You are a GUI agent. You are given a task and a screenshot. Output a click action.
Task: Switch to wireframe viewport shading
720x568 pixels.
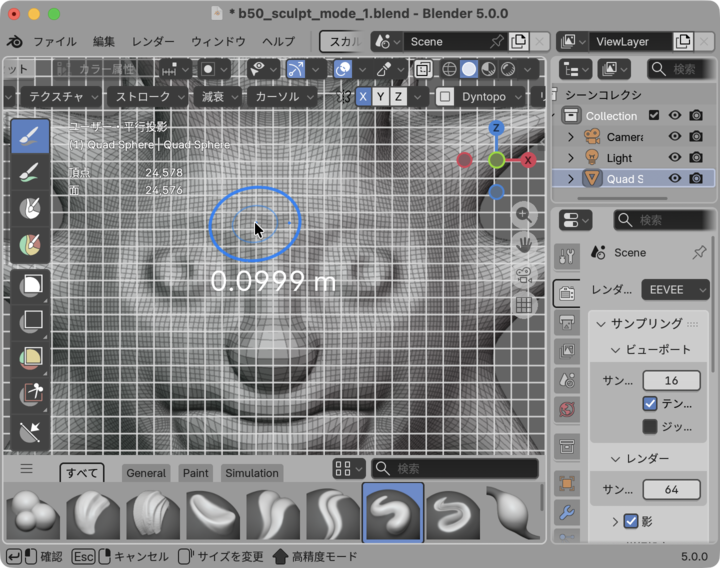point(449,69)
